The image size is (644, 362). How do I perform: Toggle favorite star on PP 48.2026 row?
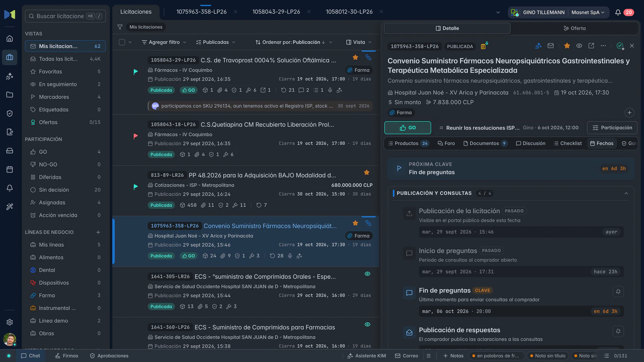coord(367,173)
